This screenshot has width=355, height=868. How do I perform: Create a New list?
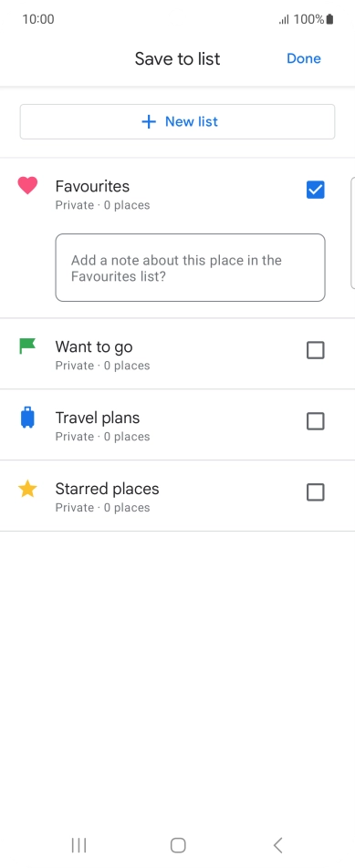pyautogui.click(x=177, y=122)
